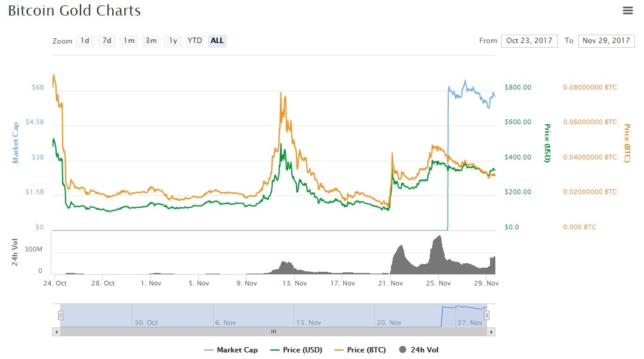Set zoom range to 1m

coord(129,41)
